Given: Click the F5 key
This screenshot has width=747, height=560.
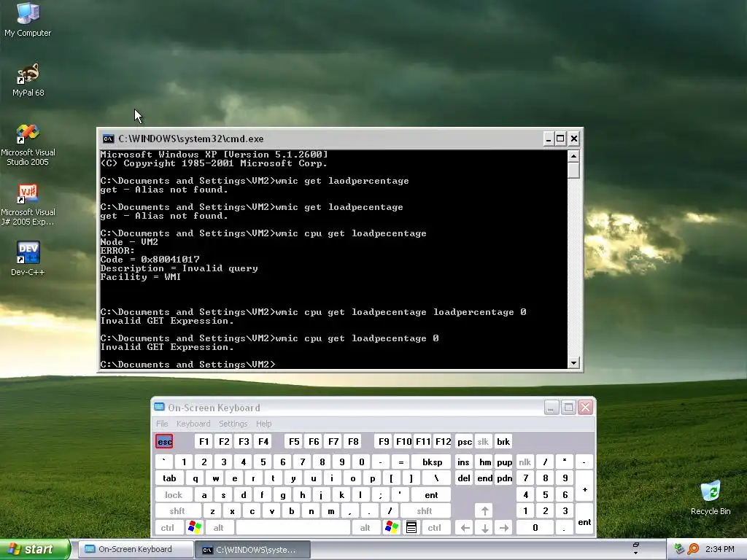Looking at the screenshot, I should tap(294, 441).
